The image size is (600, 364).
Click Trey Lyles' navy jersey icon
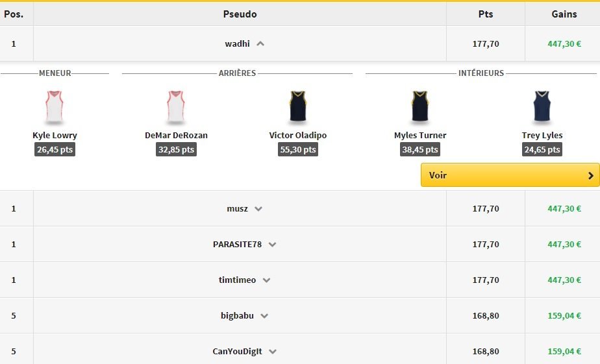tap(542, 107)
